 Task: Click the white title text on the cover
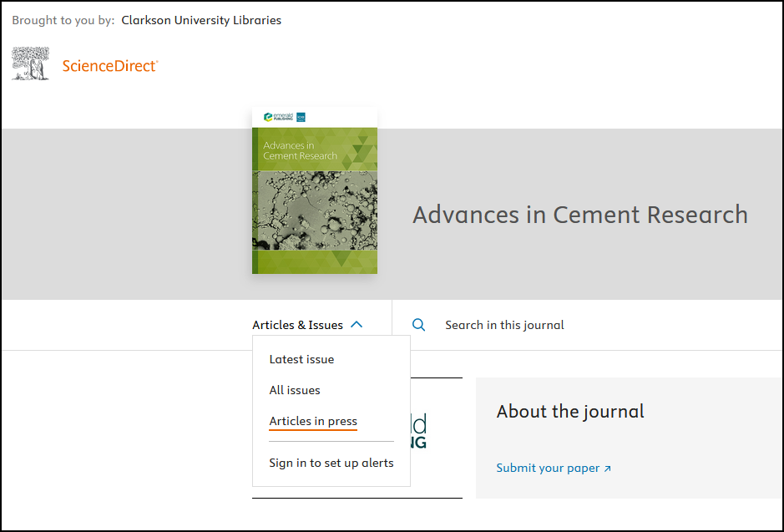coord(300,150)
